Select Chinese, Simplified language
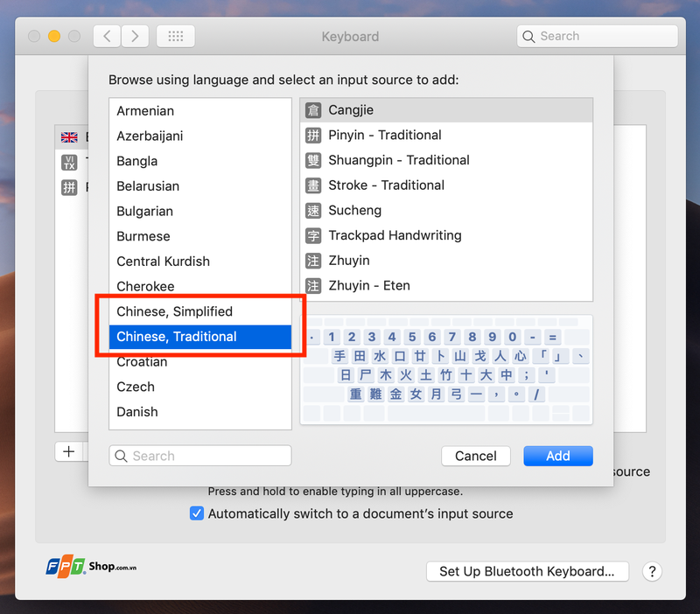Viewport: 700px width, 614px height. [x=200, y=311]
